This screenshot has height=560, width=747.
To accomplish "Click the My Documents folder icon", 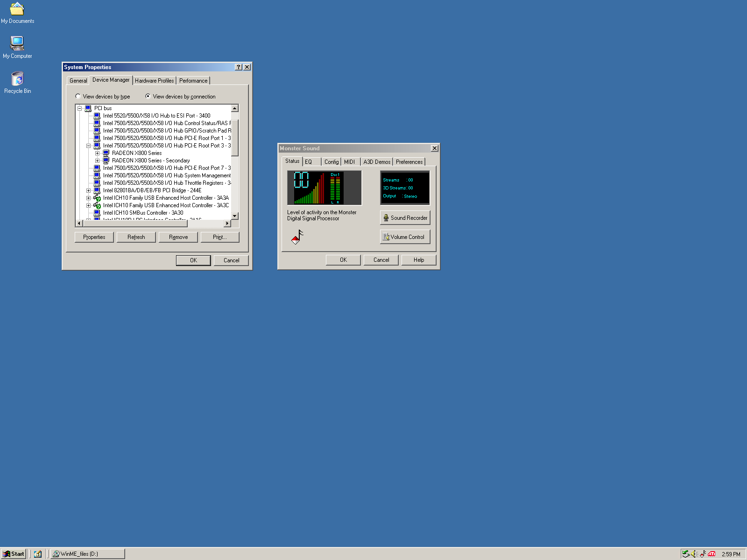I will click(17, 9).
